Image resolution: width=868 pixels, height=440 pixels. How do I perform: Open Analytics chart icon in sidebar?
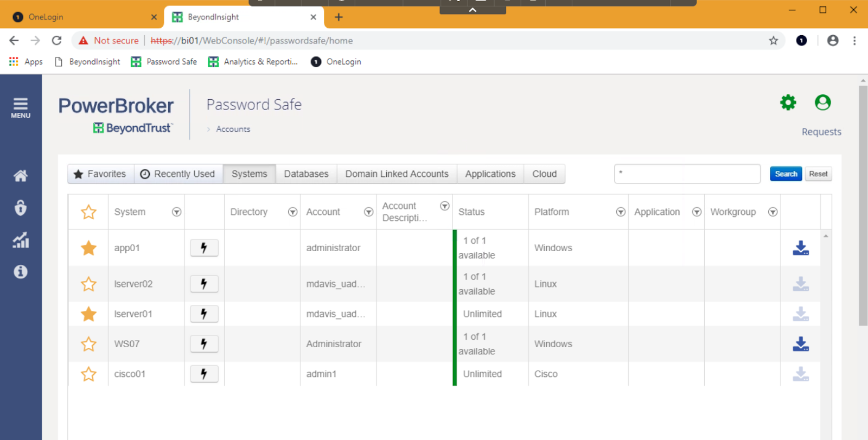21,240
